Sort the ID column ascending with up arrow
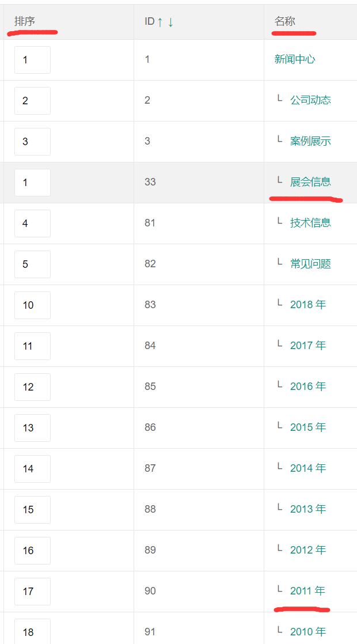Viewport: 357px width, 644px height. (x=159, y=21)
